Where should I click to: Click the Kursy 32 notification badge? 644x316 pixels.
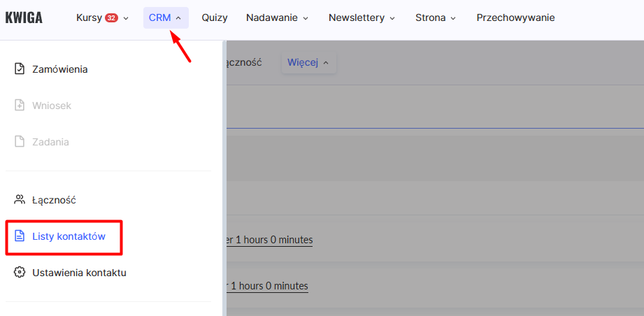coord(111,17)
